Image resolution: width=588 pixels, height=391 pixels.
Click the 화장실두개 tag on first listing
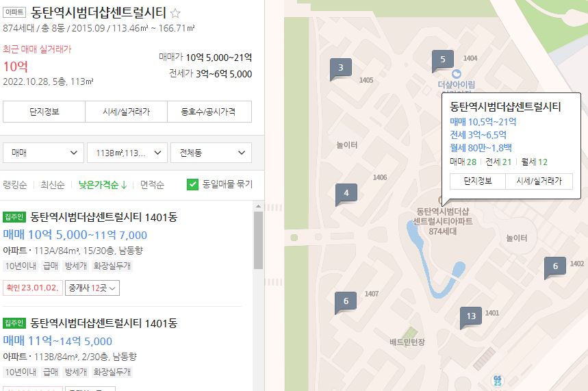pos(112,266)
